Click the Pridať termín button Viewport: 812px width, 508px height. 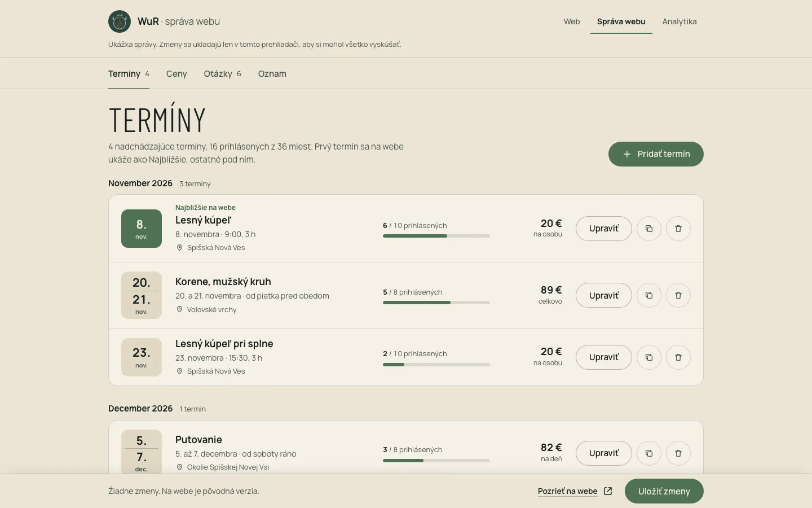click(656, 154)
